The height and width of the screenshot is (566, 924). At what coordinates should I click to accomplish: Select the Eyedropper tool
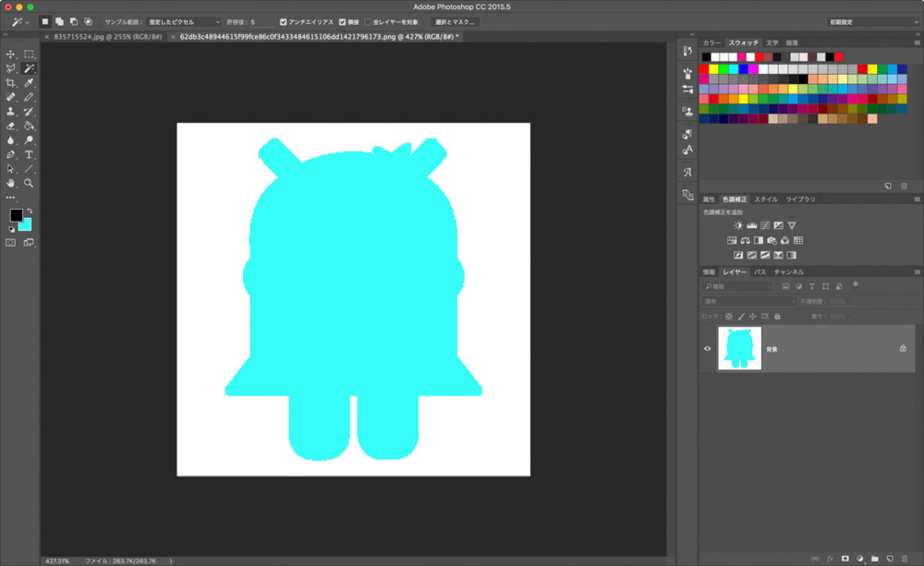29,83
